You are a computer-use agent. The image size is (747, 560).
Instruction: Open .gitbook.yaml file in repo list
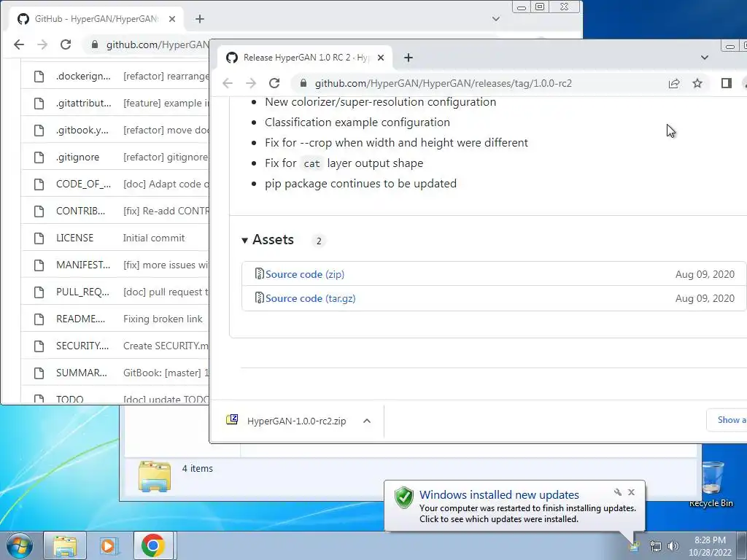tap(82, 131)
